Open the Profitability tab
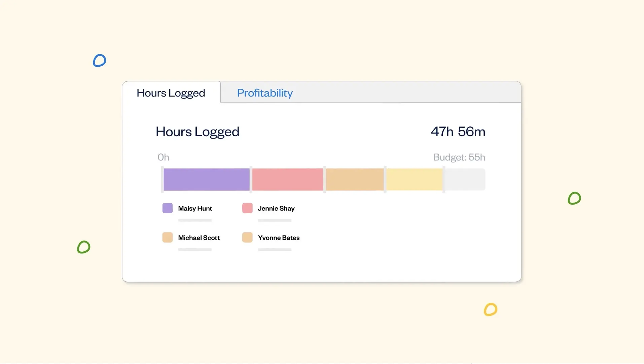644x364 pixels. click(265, 93)
